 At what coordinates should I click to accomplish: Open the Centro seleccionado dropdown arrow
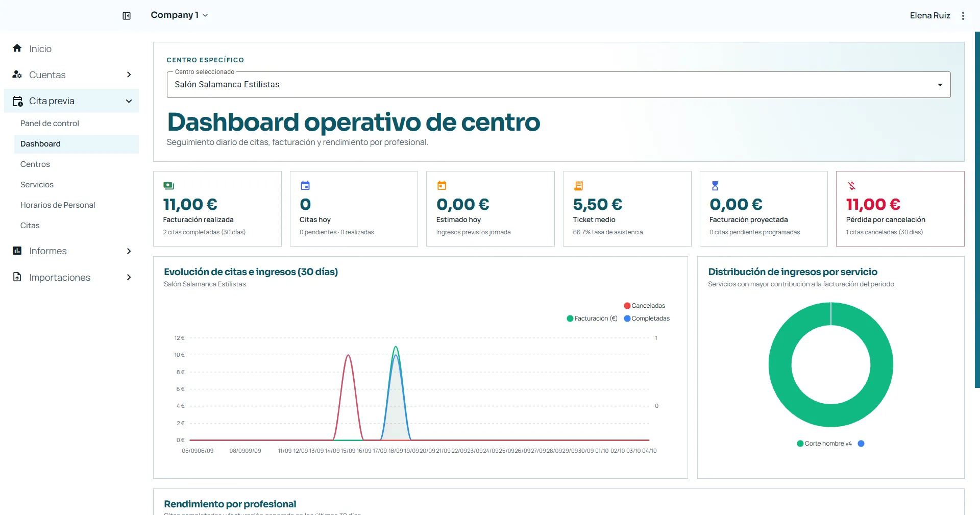coord(940,85)
